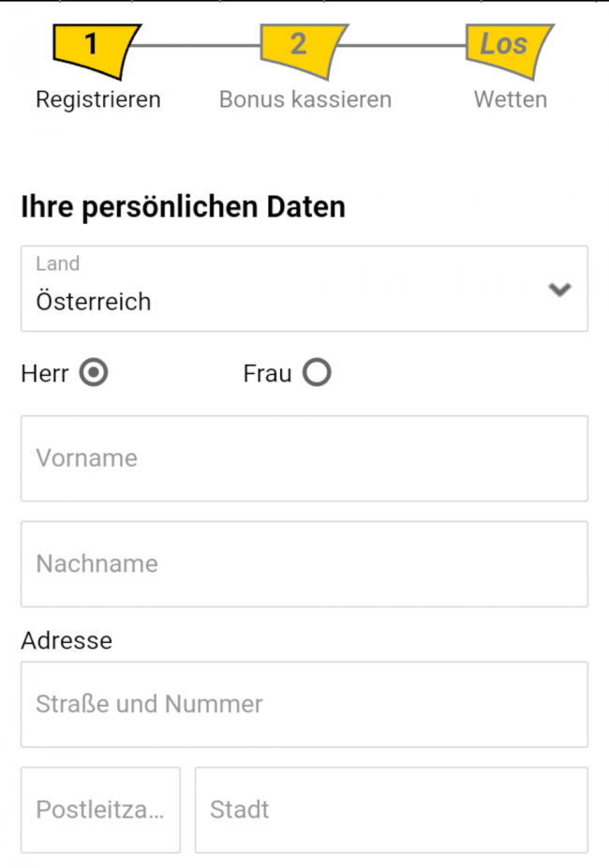The image size is (609, 868).
Task: Click the 'Adresse' section label
Action: pos(67,641)
